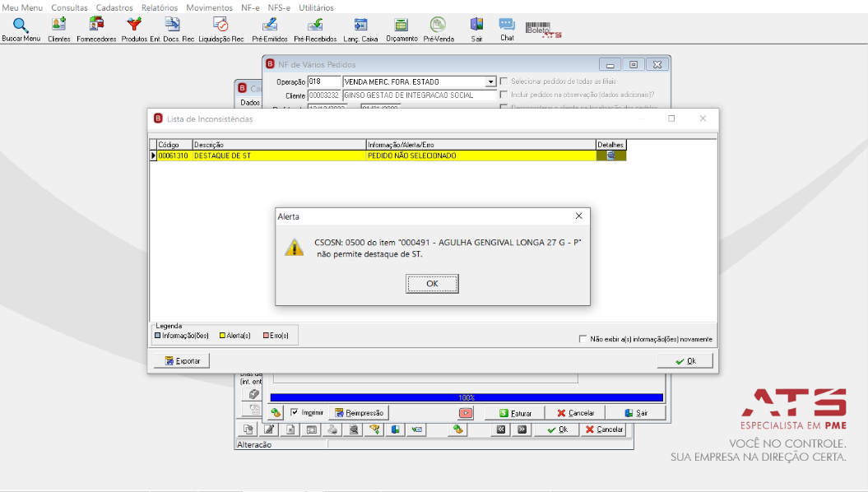The width and height of the screenshot is (868, 492).
Task: Open the Consultas menu
Action: tap(69, 7)
